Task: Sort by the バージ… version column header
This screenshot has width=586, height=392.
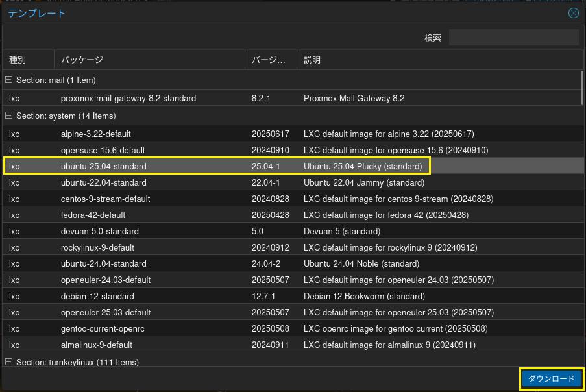Action: coord(271,60)
